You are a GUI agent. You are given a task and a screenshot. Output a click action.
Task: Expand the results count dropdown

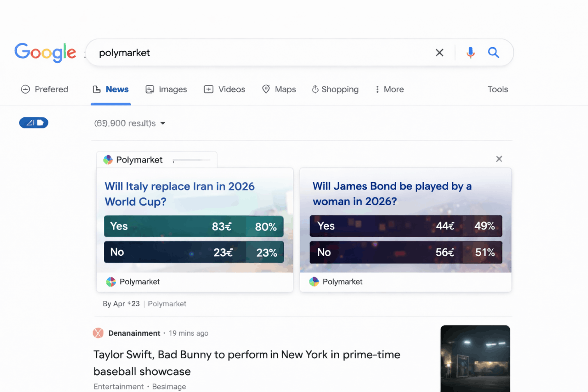[163, 123]
